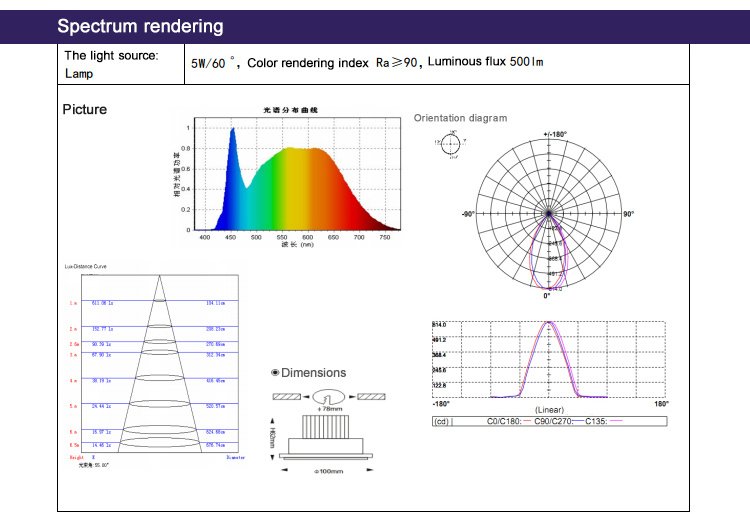Click the apex of the light cone
The width and height of the screenshot is (750, 514).
tap(159, 277)
